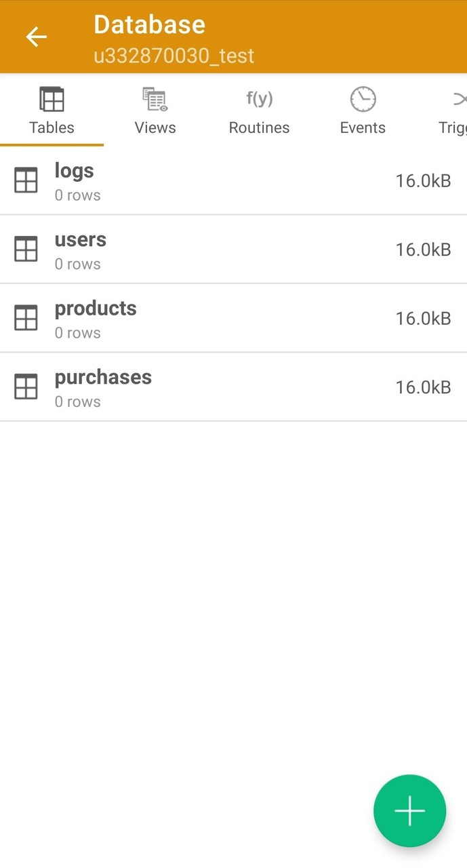The height and width of the screenshot is (868, 467).
Task: Click the table icon beside users
Action: tap(26, 249)
